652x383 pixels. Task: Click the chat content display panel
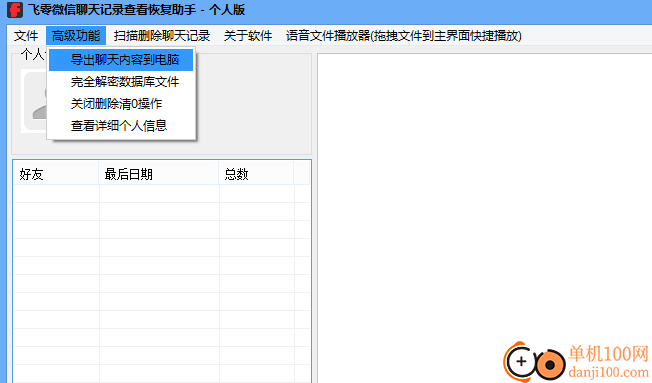(484, 218)
